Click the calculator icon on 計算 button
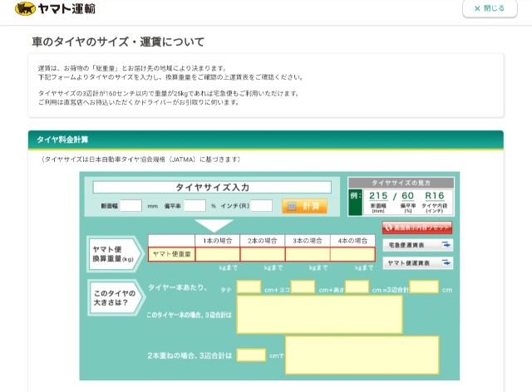 click(x=292, y=206)
